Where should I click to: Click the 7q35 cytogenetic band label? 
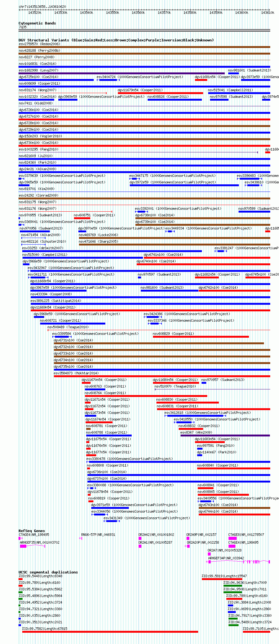[23, 27]
